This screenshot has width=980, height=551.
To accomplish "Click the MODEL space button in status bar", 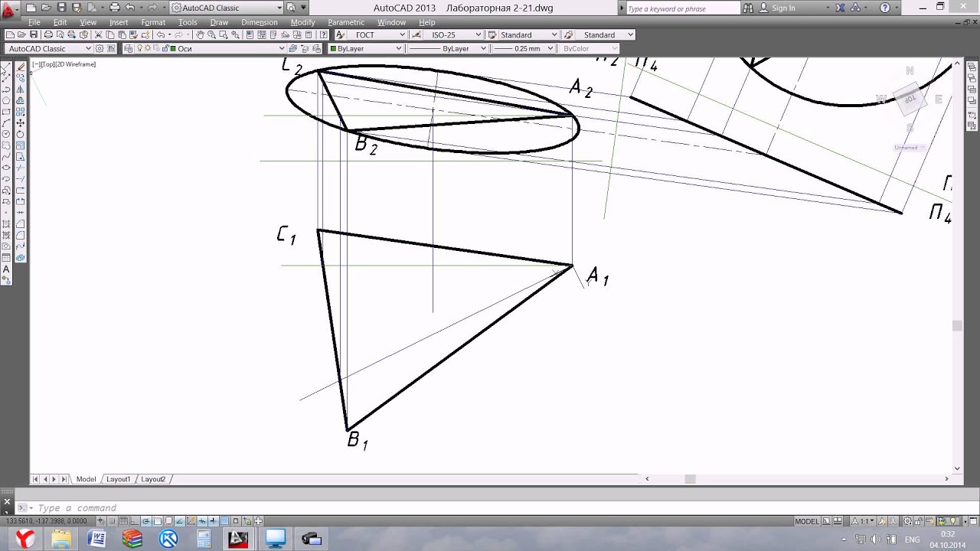I will point(806,521).
